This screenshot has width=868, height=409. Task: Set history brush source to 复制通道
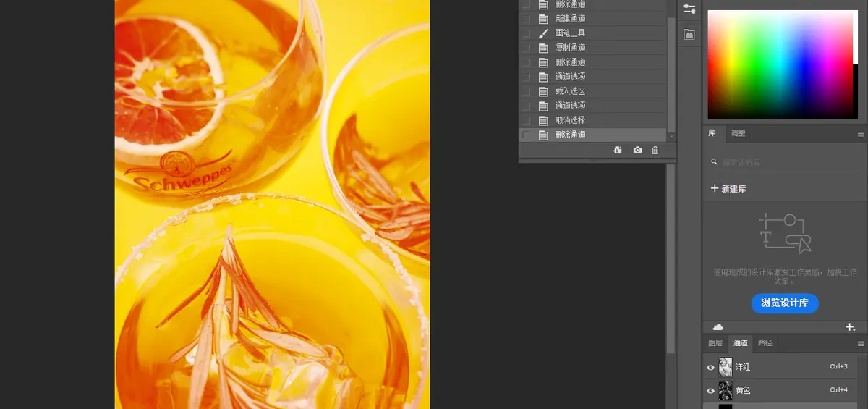pos(526,48)
